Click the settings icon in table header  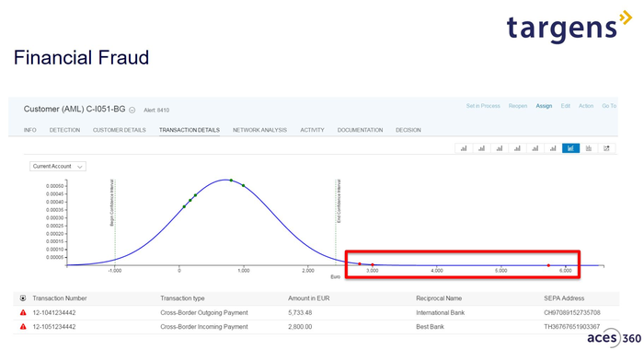(23, 298)
